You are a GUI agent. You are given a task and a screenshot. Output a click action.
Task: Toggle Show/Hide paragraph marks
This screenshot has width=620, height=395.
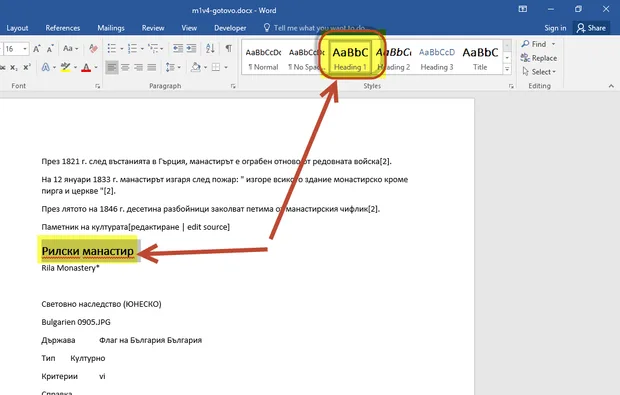(229, 48)
